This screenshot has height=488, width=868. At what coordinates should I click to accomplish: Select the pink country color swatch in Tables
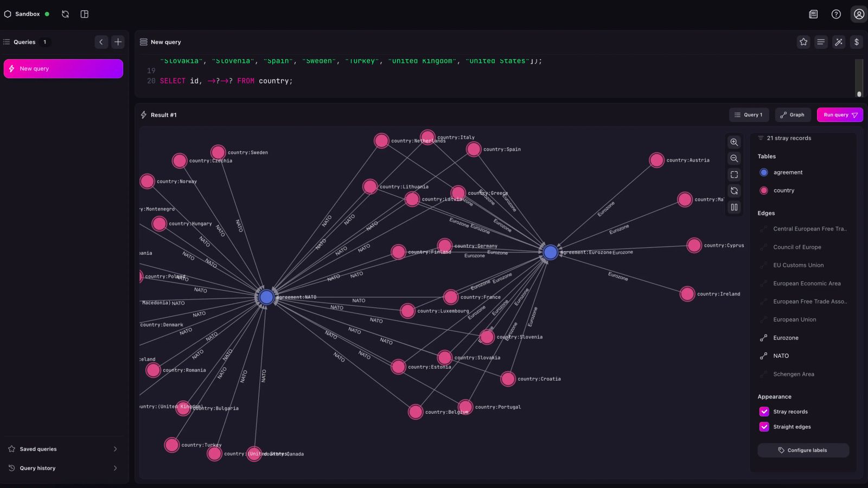click(x=764, y=190)
